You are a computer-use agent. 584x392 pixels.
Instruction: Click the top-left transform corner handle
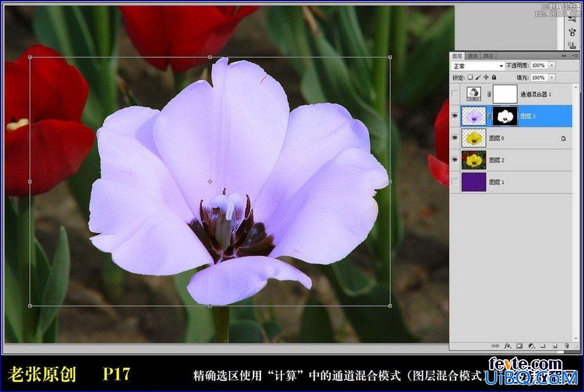click(30, 57)
